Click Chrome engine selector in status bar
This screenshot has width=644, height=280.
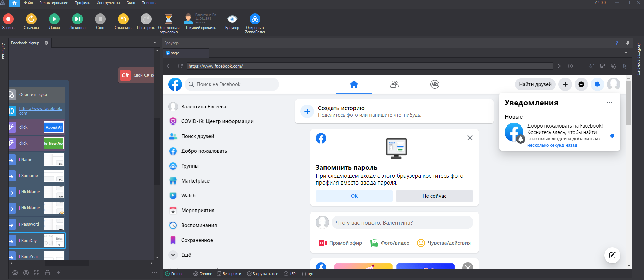point(203,274)
